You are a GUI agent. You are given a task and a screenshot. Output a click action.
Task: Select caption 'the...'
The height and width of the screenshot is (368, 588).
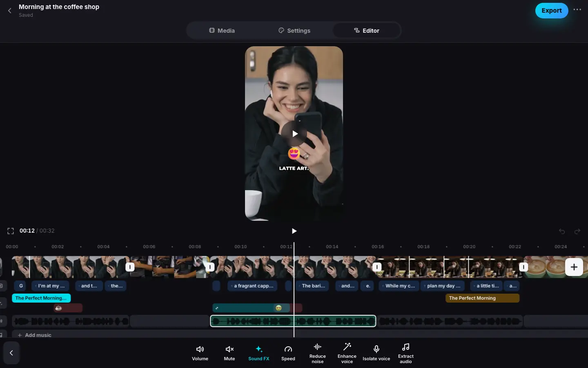116,286
